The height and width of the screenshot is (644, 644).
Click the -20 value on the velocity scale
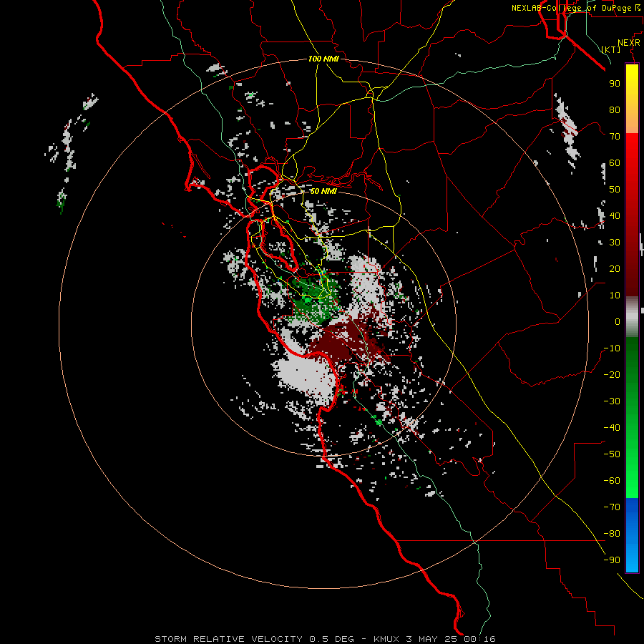[612, 374]
